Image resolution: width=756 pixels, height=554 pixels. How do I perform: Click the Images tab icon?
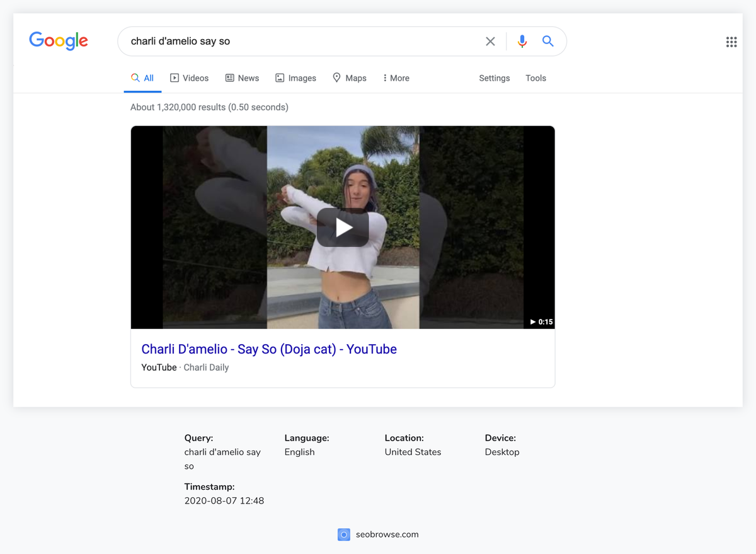click(279, 78)
